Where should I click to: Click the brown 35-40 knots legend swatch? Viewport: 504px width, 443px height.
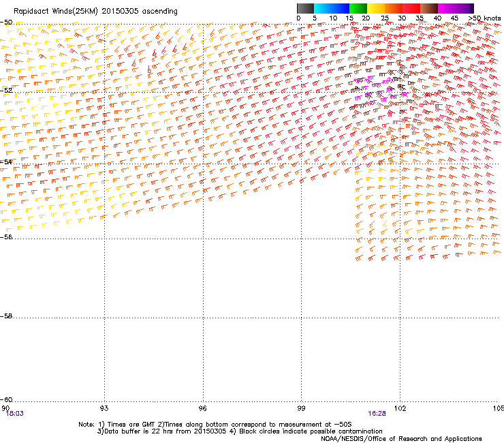tap(429, 8)
